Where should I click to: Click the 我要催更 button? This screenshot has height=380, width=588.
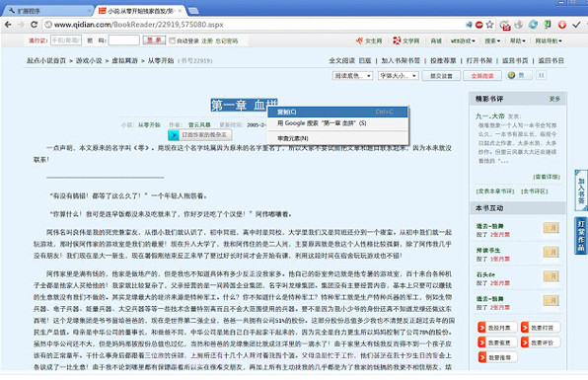click(x=497, y=342)
